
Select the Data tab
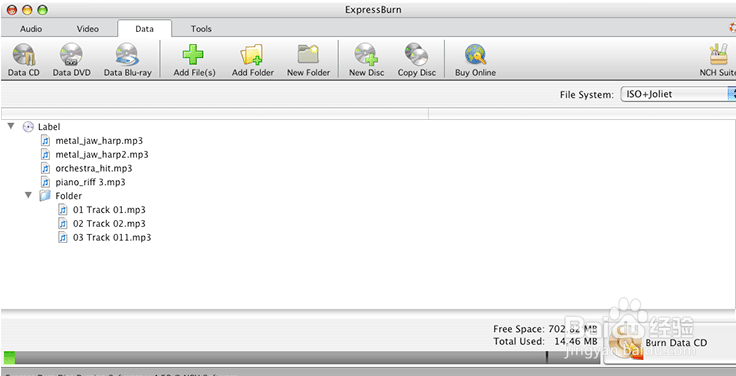coord(145,29)
